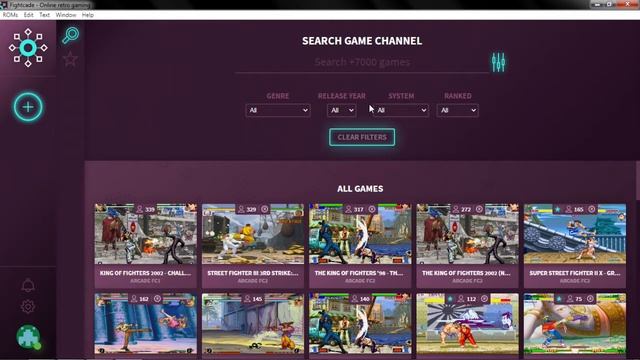
Task: Click 'ARCADE FC1' under King of Fighters 2002 - Chall...
Action: coord(145,281)
